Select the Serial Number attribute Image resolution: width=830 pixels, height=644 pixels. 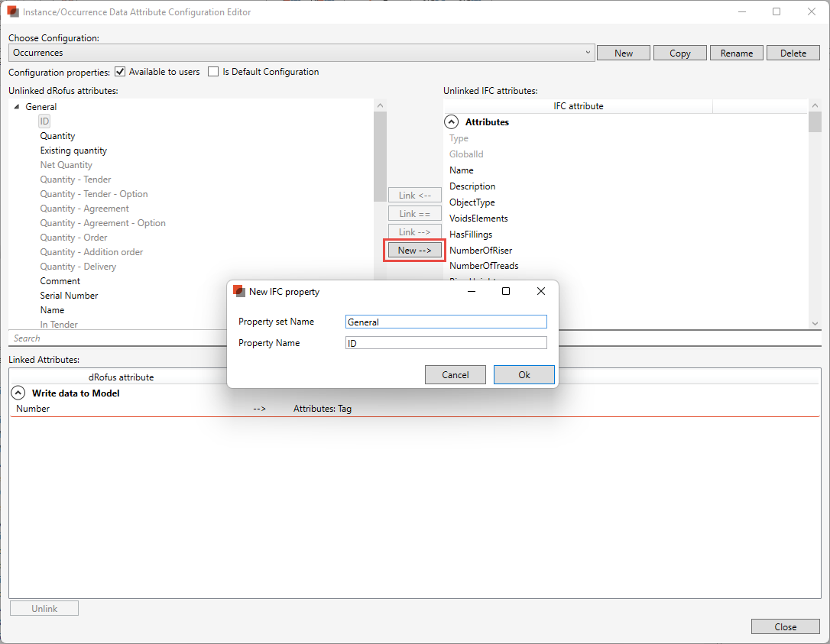69,296
